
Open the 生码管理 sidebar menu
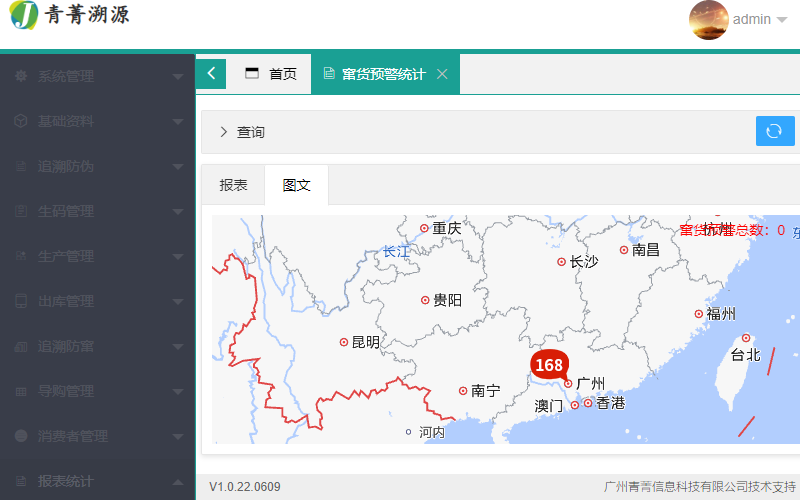pyautogui.click(x=66, y=211)
